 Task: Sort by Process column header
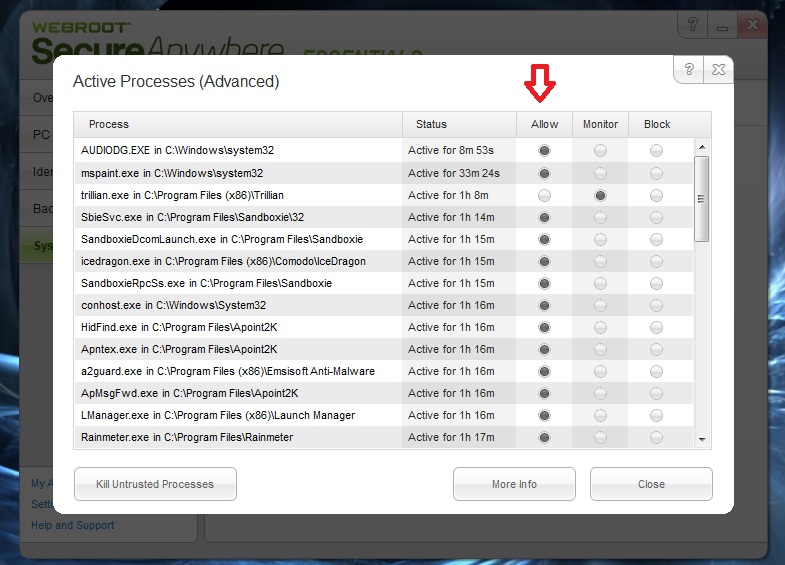coord(238,124)
